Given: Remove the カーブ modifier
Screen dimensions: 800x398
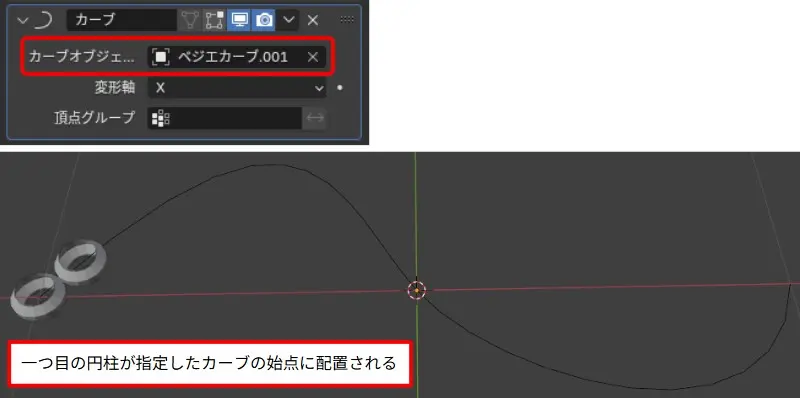Looking at the screenshot, I should tap(313, 20).
